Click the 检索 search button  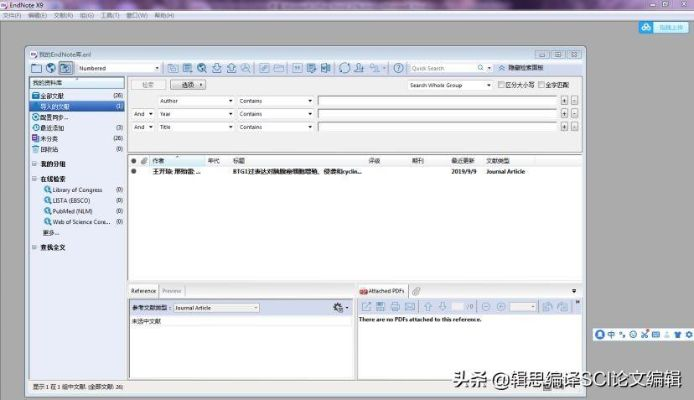click(x=148, y=85)
